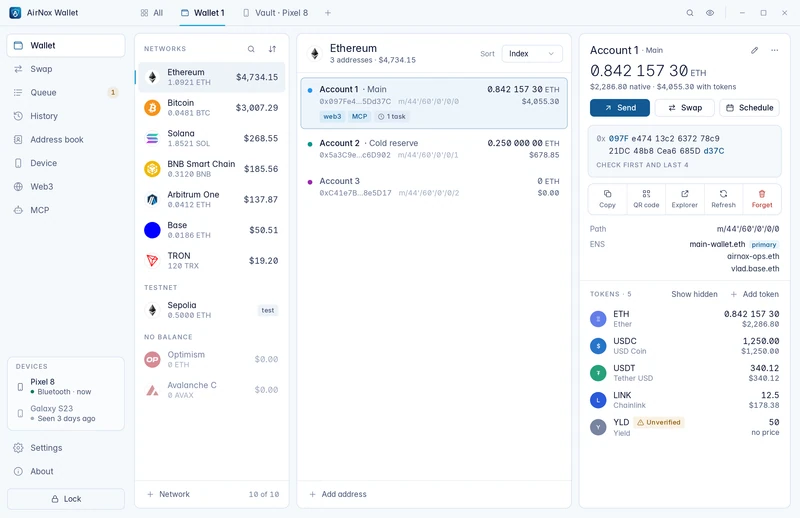This screenshot has height=518, width=800.
Task: Edit account name with pencil icon
Action: (x=755, y=50)
